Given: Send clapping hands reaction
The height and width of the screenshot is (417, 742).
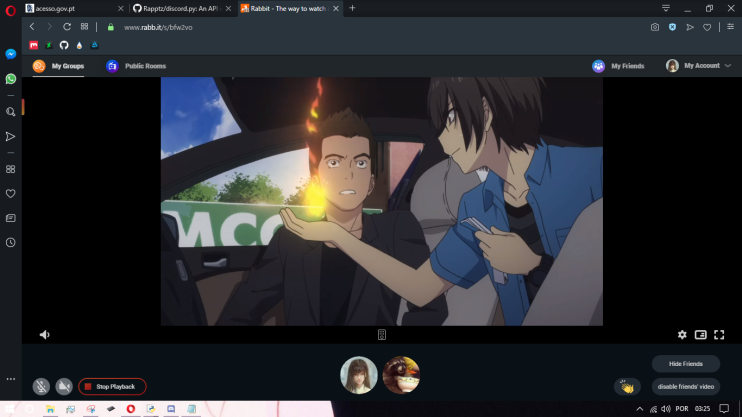Looking at the screenshot, I should click(x=627, y=387).
